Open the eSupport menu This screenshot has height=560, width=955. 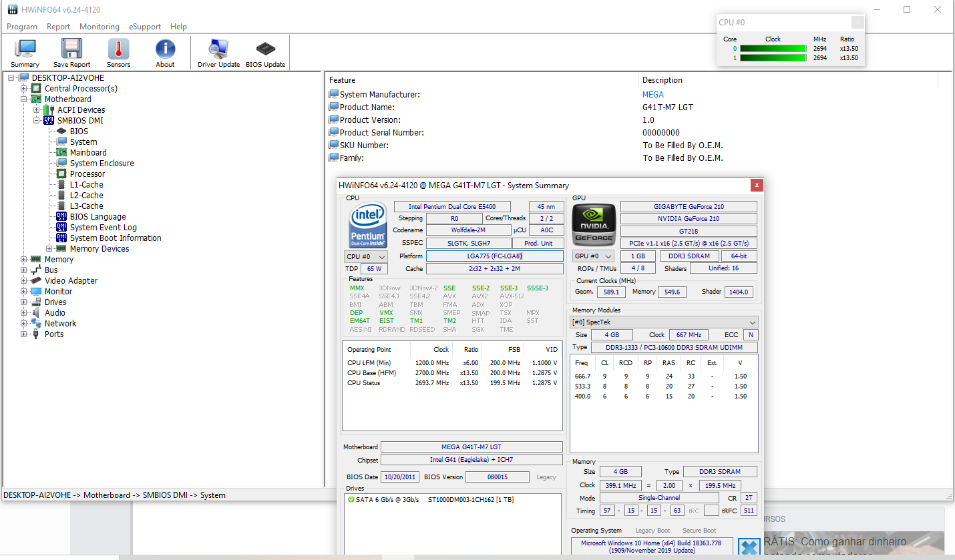(145, 27)
